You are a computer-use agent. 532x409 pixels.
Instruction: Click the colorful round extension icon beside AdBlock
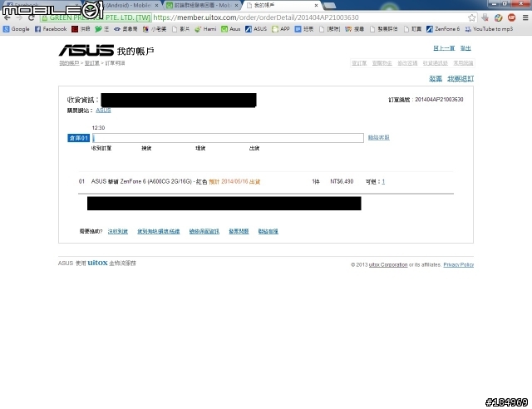tap(499, 17)
